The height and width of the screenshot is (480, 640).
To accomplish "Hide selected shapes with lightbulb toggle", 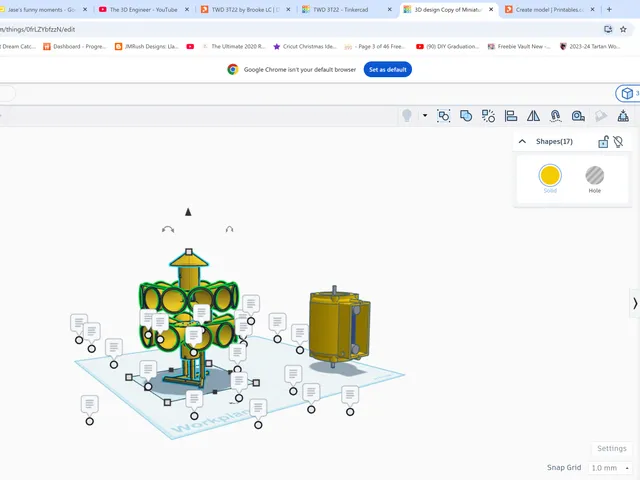I will [618, 142].
